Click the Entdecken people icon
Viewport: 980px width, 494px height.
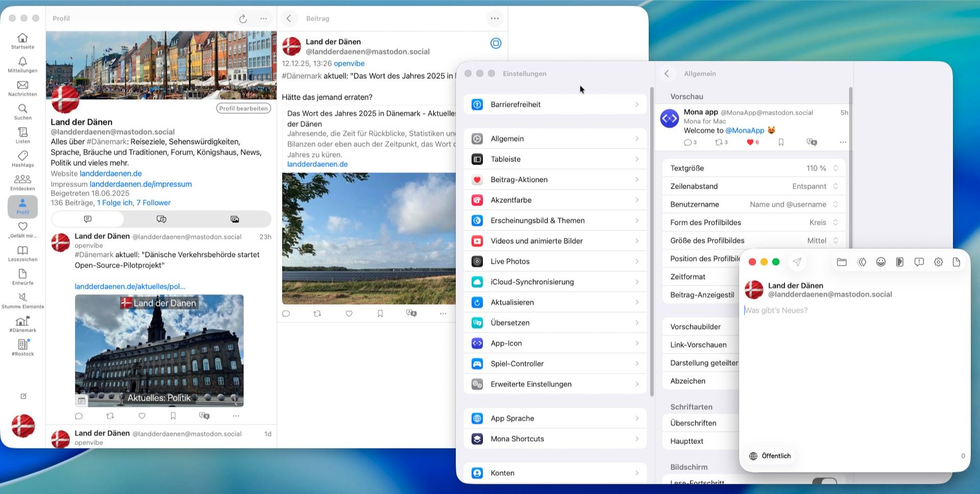tap(22, 179)
